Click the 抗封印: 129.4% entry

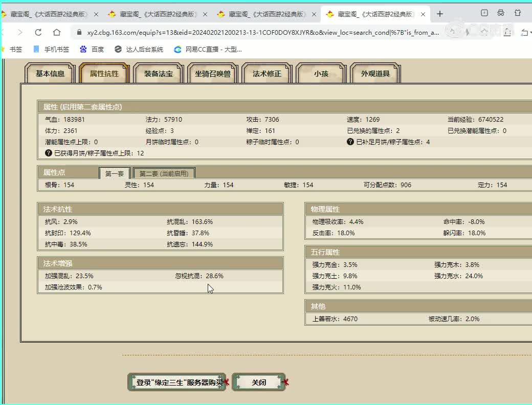click(68, 233)
